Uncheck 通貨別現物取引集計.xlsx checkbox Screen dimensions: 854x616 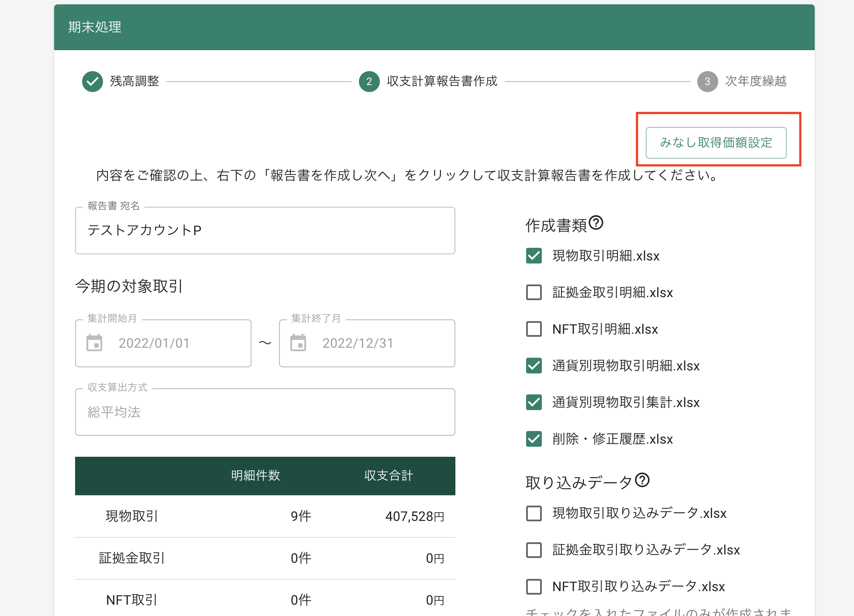click(534, 402)
